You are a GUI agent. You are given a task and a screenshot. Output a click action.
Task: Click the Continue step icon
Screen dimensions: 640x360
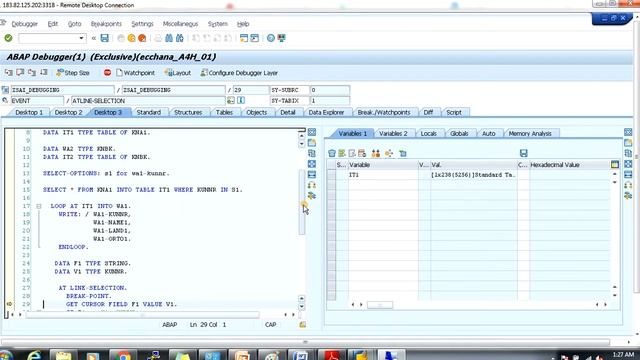[44, 73]
